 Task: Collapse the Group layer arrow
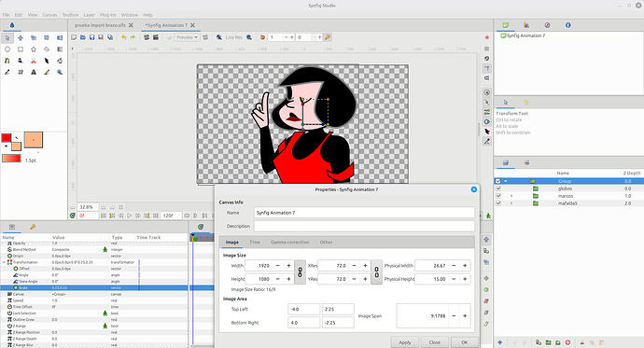(x=506, y=181)
